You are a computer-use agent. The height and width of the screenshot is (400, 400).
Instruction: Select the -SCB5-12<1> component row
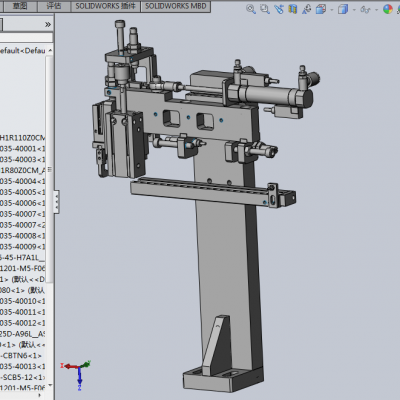(23, 377)
